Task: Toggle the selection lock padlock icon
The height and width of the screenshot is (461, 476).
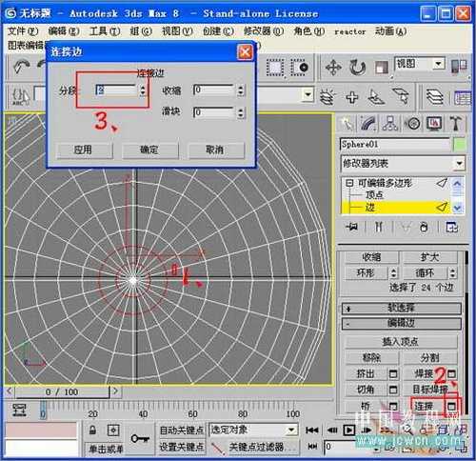Action: 92,431
